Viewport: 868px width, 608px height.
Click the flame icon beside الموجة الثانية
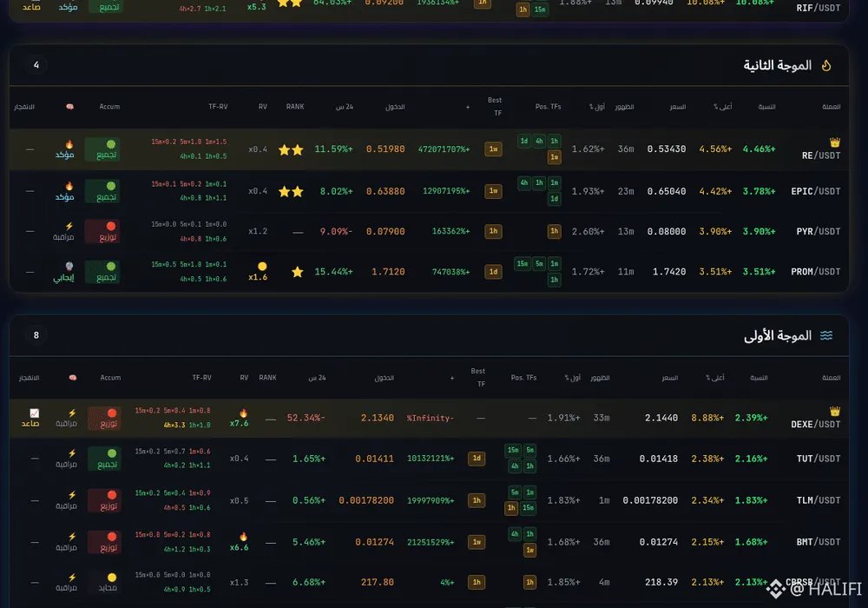(826, 65)
